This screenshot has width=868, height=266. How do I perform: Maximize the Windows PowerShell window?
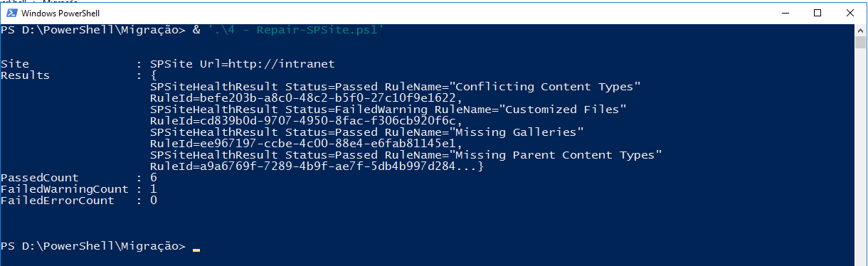(817, 13)
